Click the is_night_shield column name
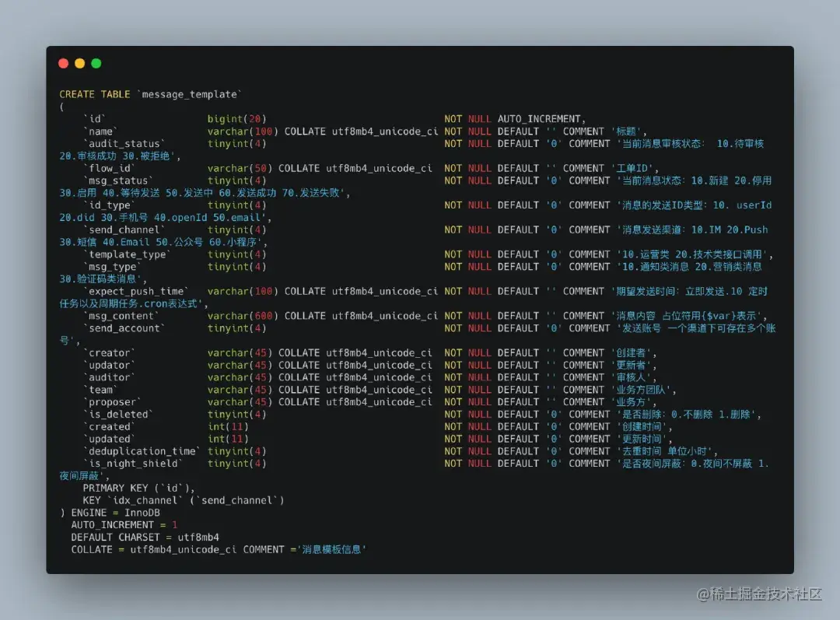This screenshot has height=620, width=840. click(133, 464)
